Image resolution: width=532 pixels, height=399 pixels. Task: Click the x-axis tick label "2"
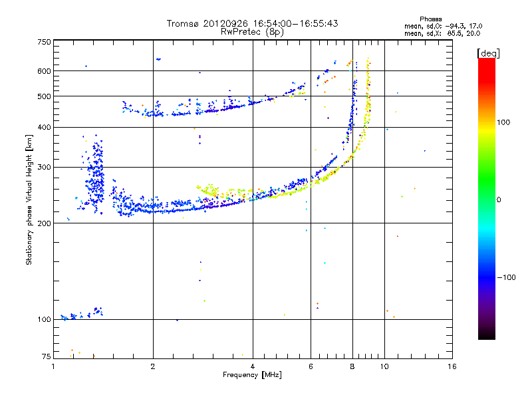153,366
